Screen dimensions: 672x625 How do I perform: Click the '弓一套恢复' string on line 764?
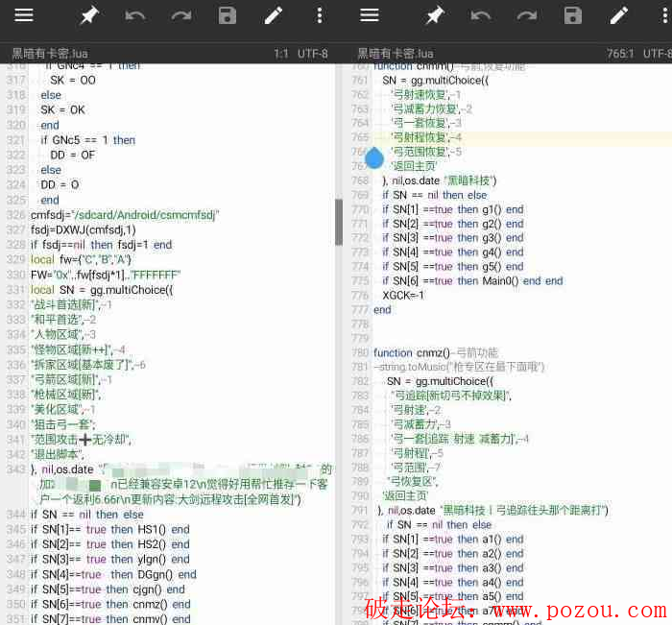pyautogui.click(x=420, y=123)
